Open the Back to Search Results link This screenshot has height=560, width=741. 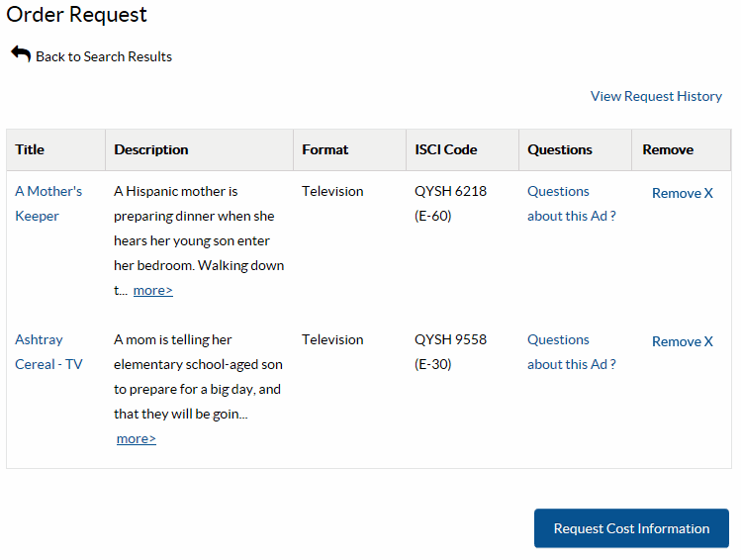[x=103, y=56]
